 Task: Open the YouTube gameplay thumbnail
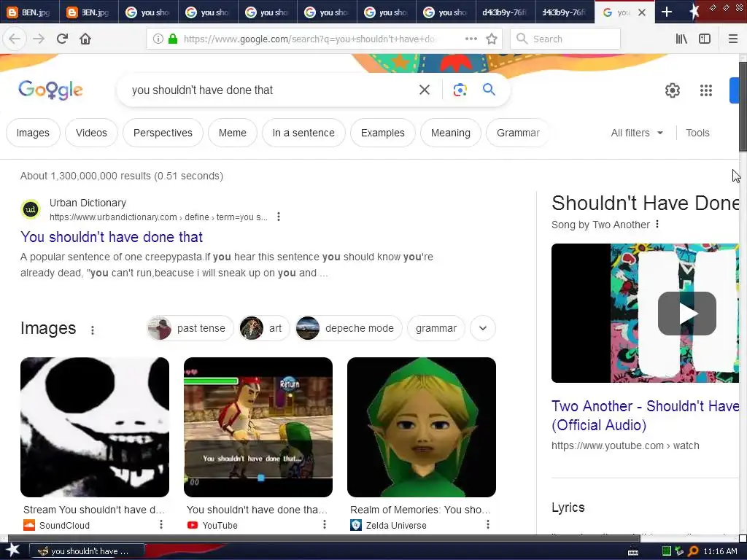pos(258,427)
